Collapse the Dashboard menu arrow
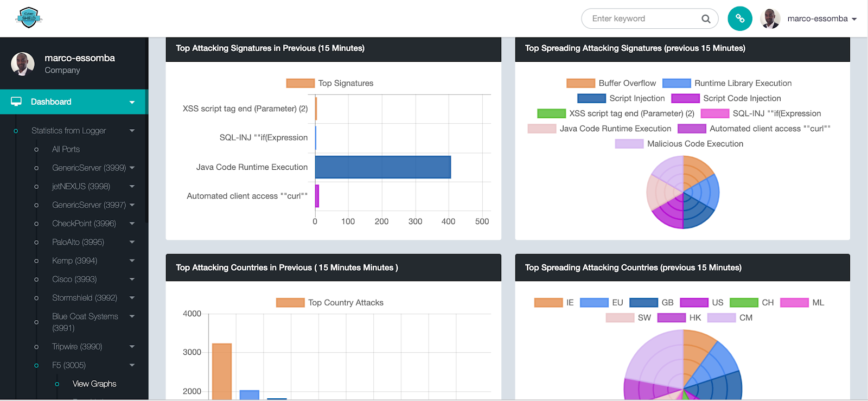868x401 pixels. coord(132,102)
